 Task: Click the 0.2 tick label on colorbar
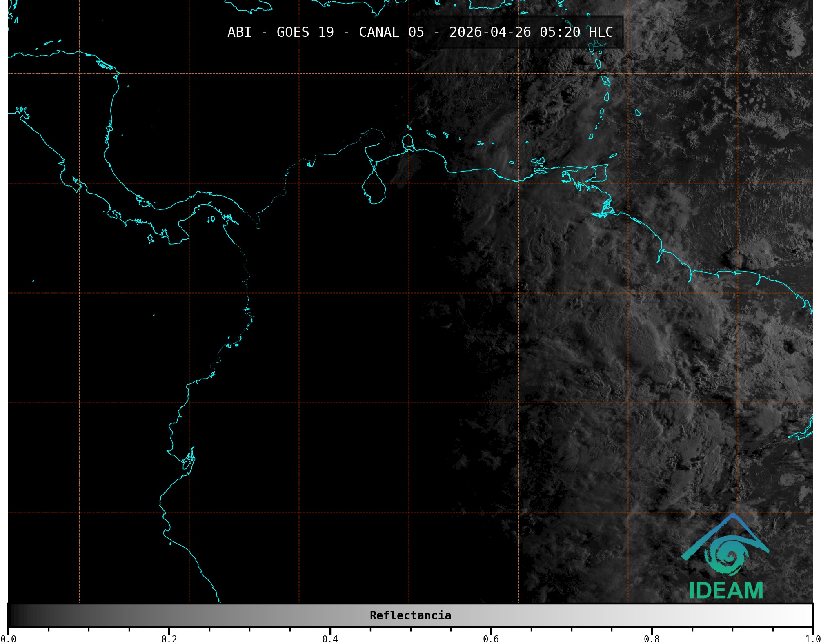click(169, 639)
